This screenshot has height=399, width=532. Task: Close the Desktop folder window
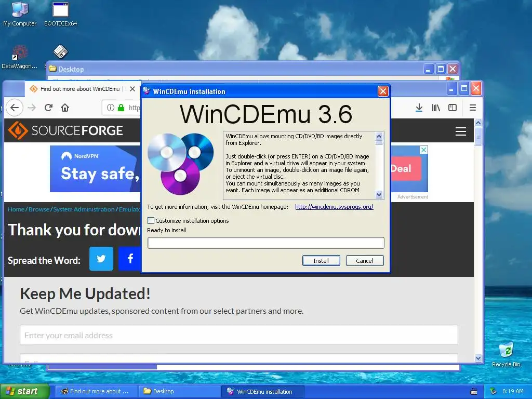point(453,69)
